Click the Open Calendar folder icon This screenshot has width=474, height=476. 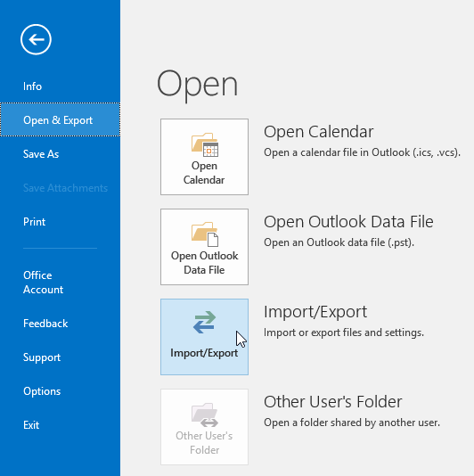[x=205, y=144]
